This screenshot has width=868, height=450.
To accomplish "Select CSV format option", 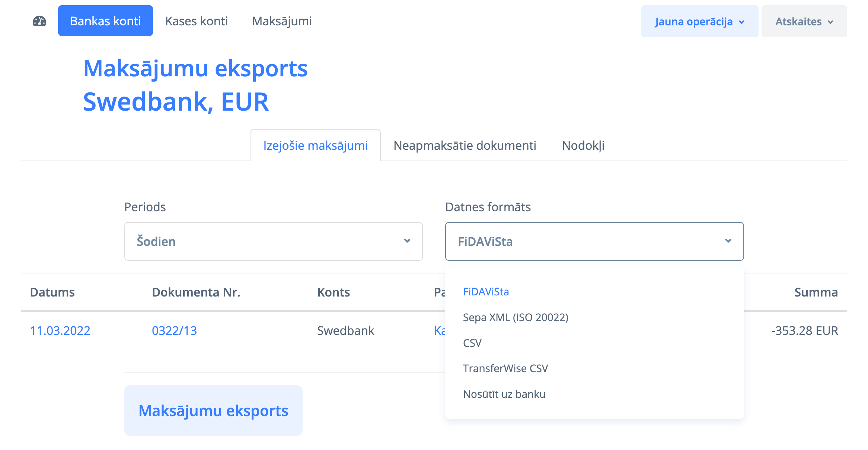I will [472, 343].
